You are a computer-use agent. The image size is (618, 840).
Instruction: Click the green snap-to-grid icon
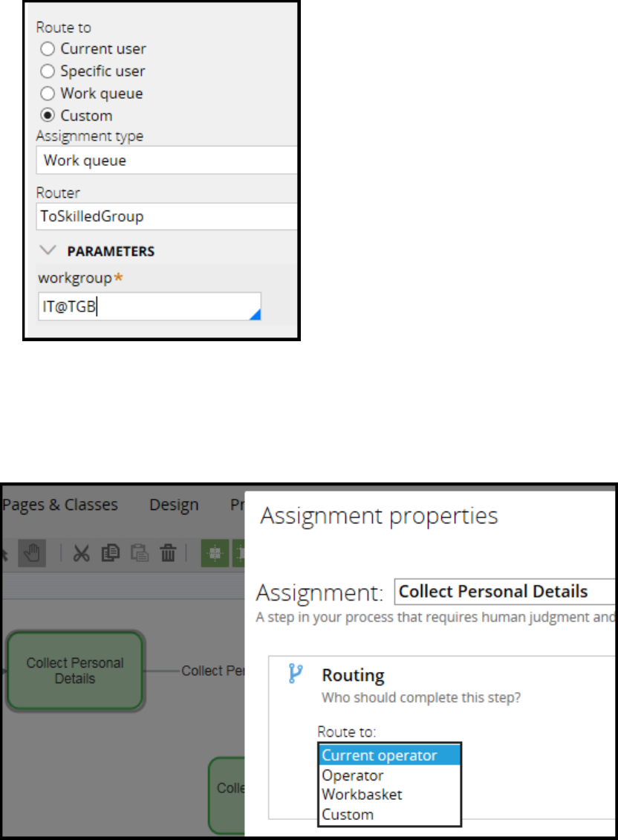point(215,552)
